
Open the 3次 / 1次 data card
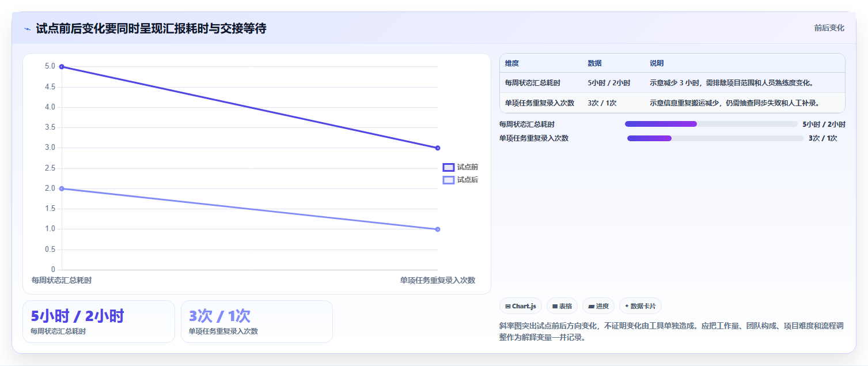pos(257,322)
